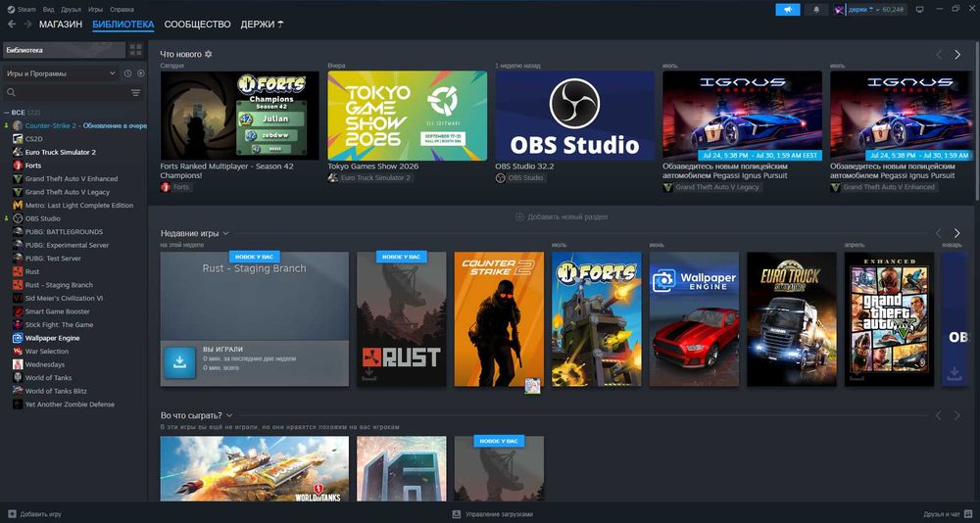Open the notifications bell
This screenshot has width=980, height=523.
(x=816, y=10)
